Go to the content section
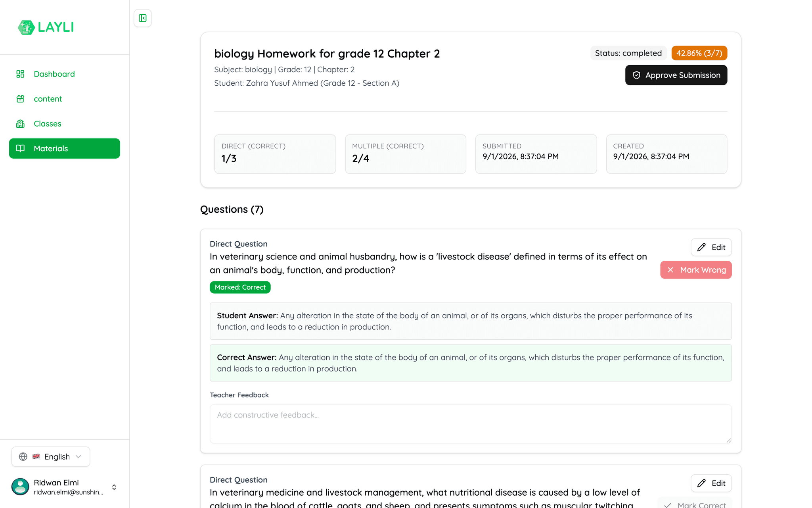 click(x=65, y=99)
